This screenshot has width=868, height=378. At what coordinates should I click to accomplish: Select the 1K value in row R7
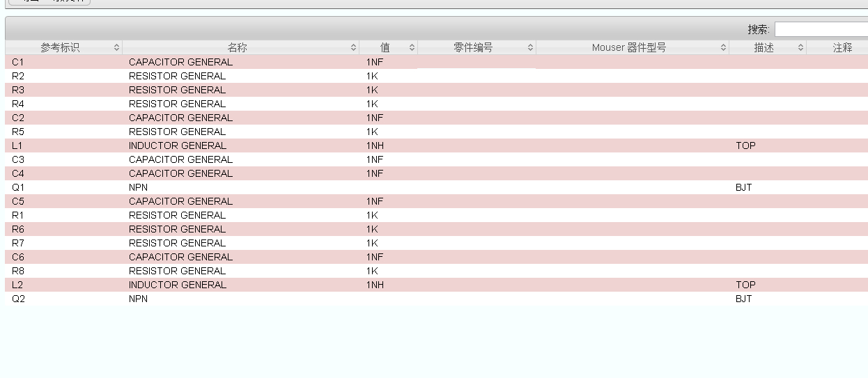(372, 243)
